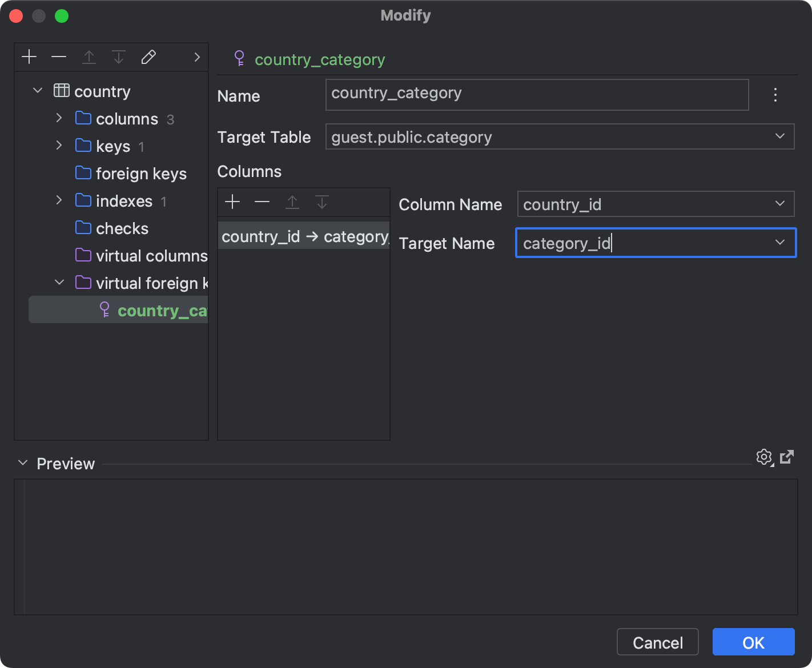Open the Target Table dropdown
The width and height of the screenshot is (812, 668).
pyautogui.click(x=780, y=136)
